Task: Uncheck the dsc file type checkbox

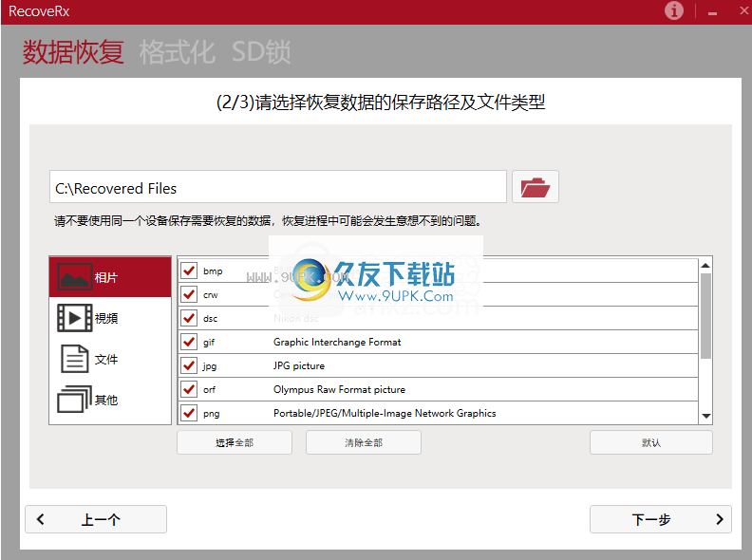Action: [x=189, y=318]
